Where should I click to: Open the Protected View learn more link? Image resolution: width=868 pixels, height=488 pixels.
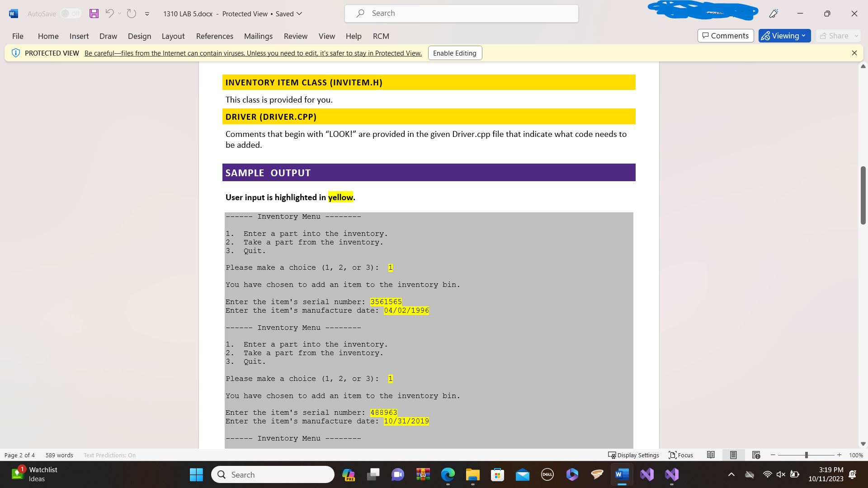coord(253,53)
